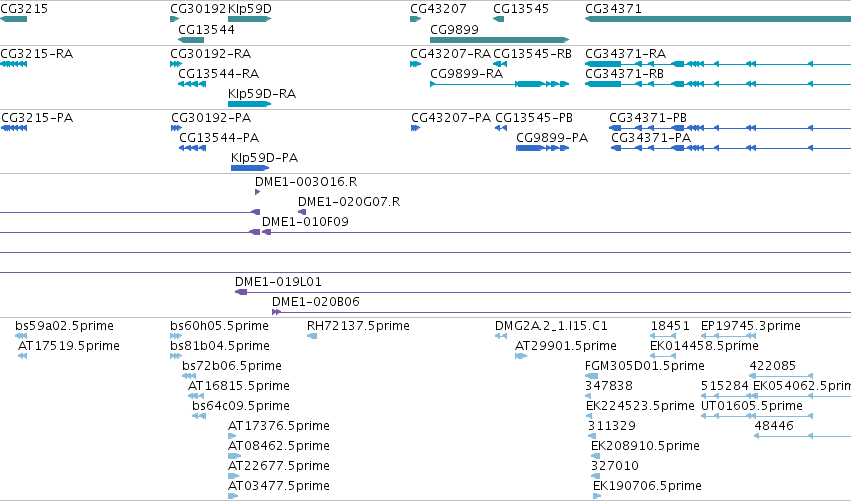Select EST FGM305D01.5prime
Viewport: 851px width, 501px height.
[x=645, y=366]
